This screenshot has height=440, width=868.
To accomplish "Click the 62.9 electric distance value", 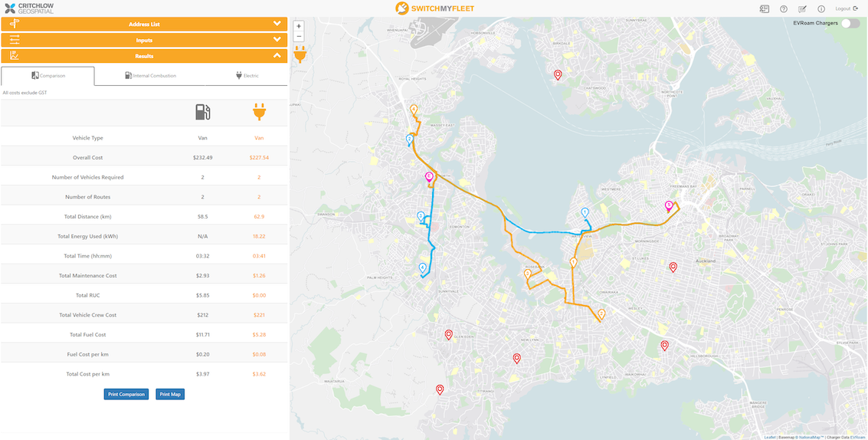I will (259, 217).
